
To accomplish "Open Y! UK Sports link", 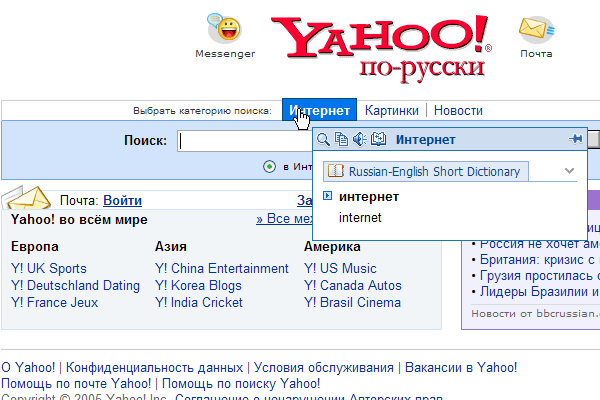I will [49, 268].
